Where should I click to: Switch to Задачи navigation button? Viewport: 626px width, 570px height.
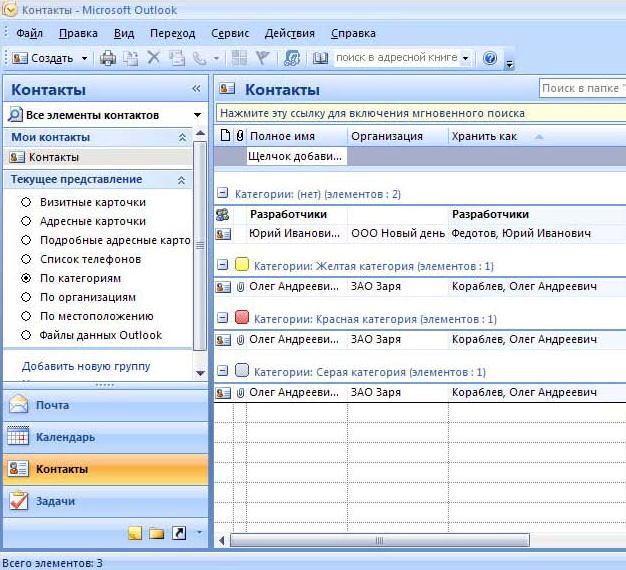click(x=105, y=501)
